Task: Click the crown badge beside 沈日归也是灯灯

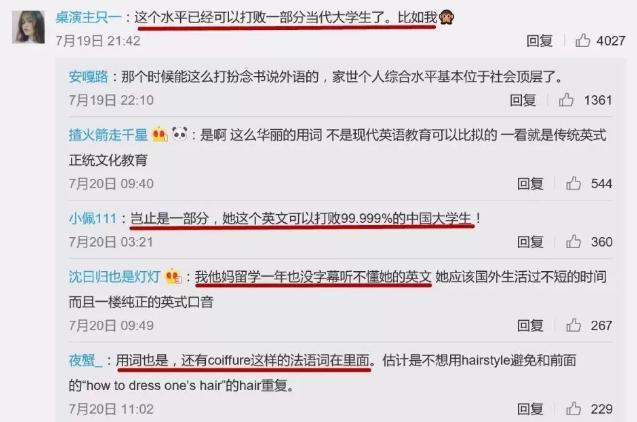Action: [x=173, y=276]
